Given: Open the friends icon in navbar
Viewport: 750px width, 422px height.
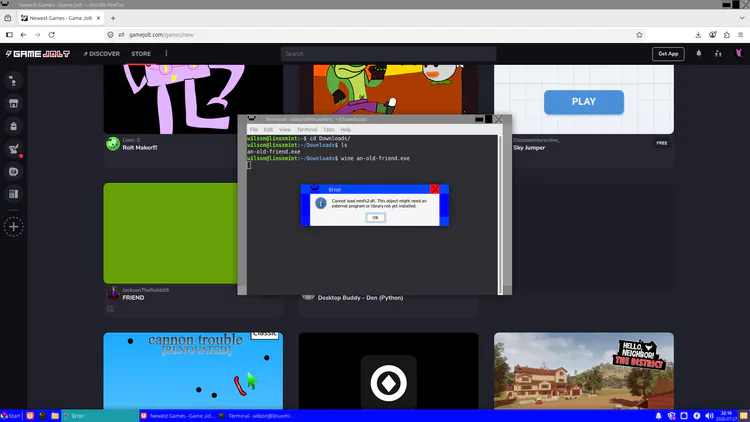Looking at the screenshot, I should tap(718, 54).
